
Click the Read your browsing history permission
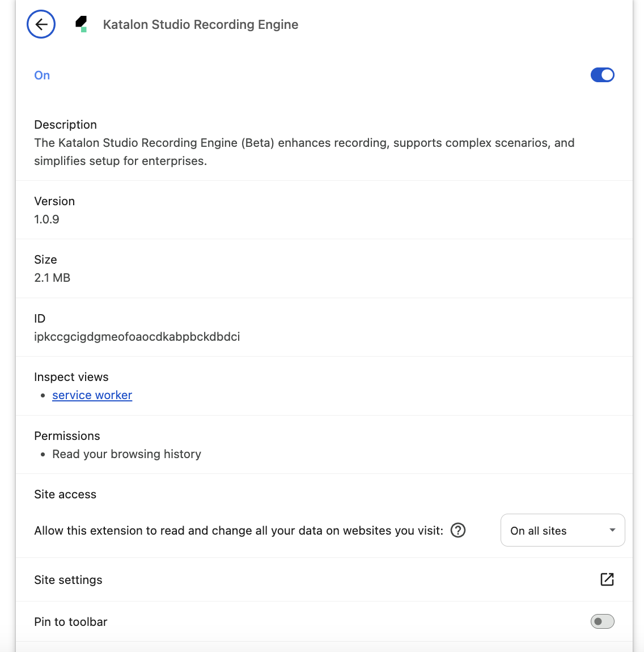[x=126, y=454]
